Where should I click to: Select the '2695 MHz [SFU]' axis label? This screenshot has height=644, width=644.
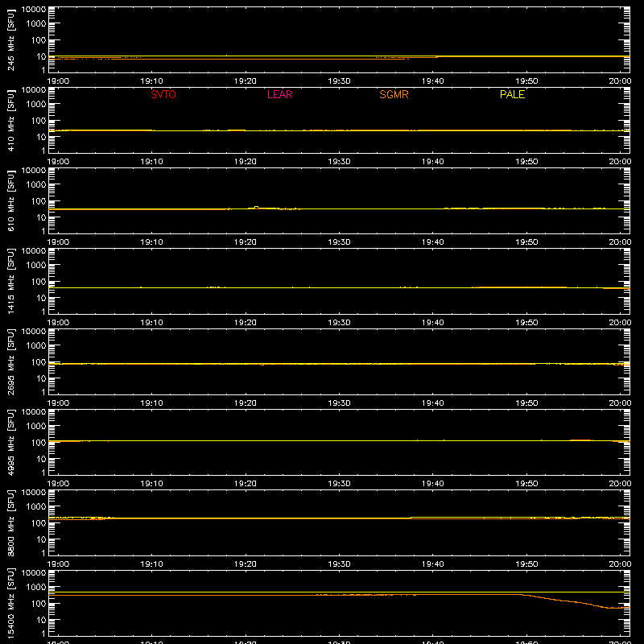[x=10, y=361]
